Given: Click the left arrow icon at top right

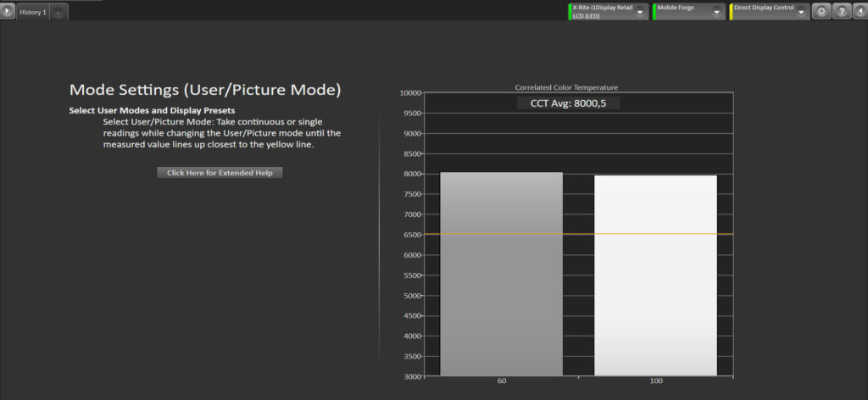Looking at the screenshot, I should pyautogui.click(x=860, y=12).
